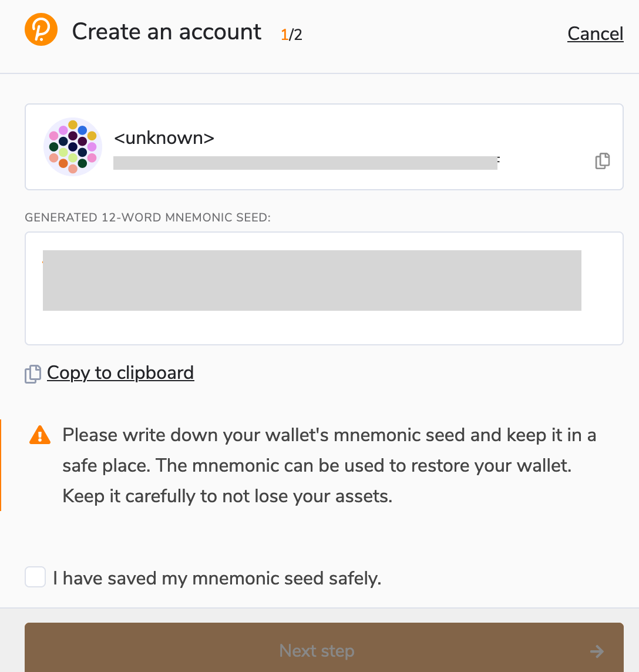Click the Create an account heading
Viewport: 639px width, 672px height.
pos(167,32)
